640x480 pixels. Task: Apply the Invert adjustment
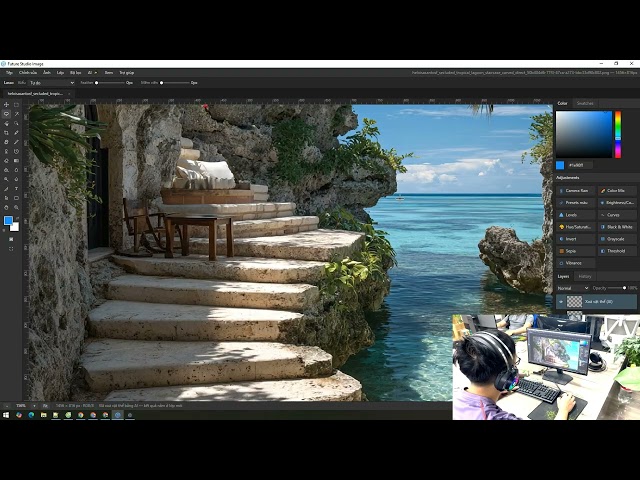[576, 239]
